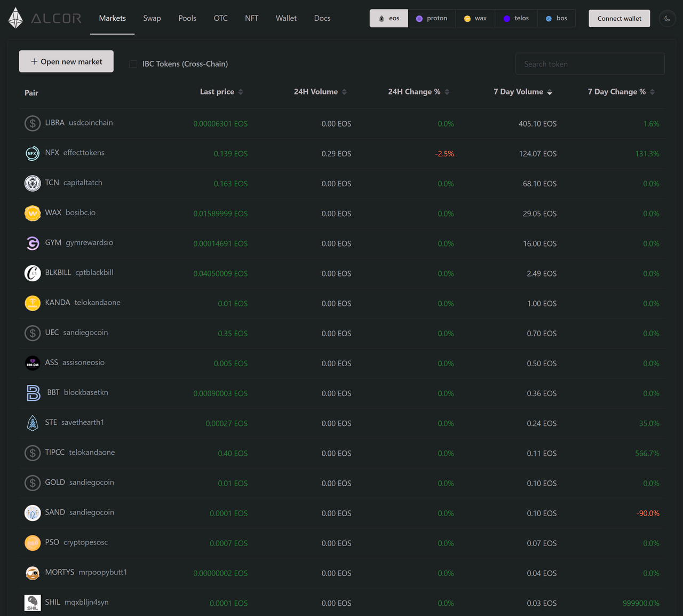
Task: Switch to the proton chain
Action: click(432, 18)
